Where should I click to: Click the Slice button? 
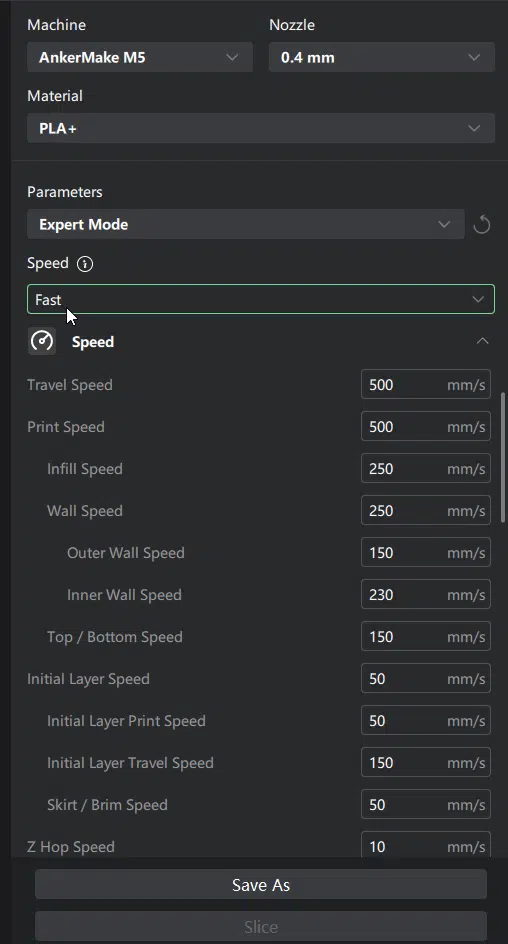(261, 927)
